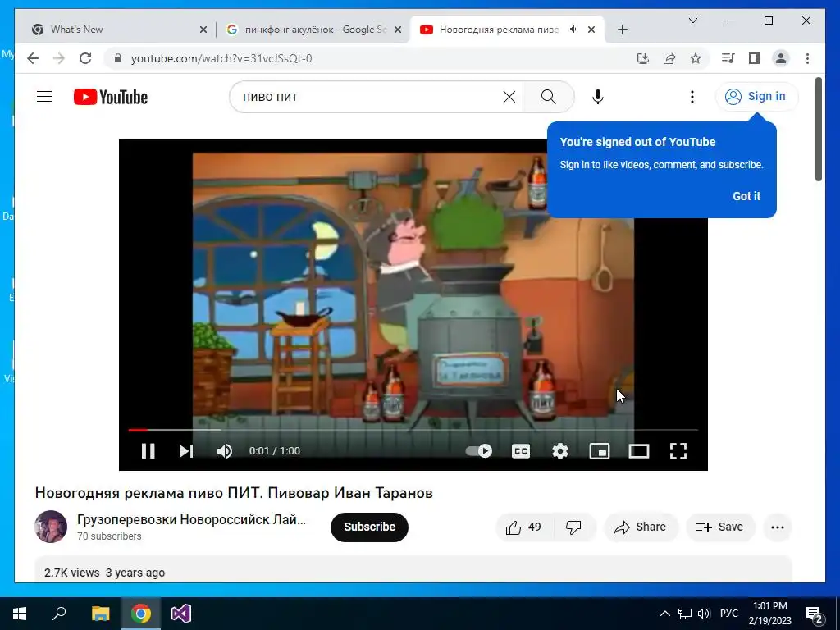Show hidden system tray icons
Viewport: 840px width, 630px height.
[664, 614]
